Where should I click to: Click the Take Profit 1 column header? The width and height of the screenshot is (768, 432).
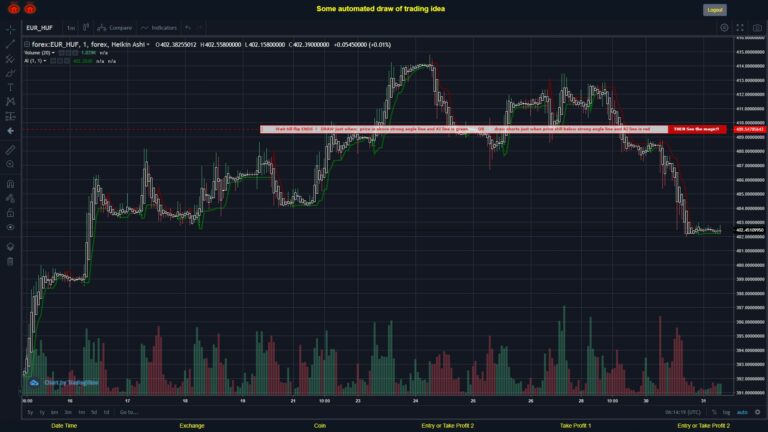(576, 426)
